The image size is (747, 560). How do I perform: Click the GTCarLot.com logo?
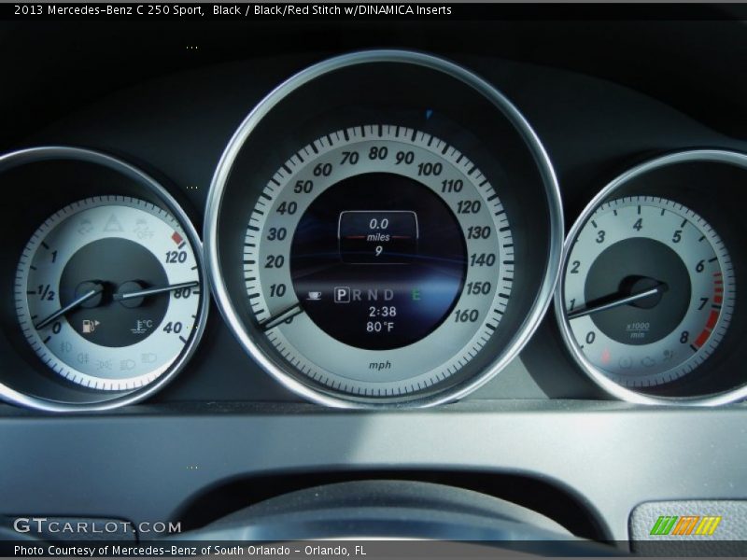click(96, 526)
